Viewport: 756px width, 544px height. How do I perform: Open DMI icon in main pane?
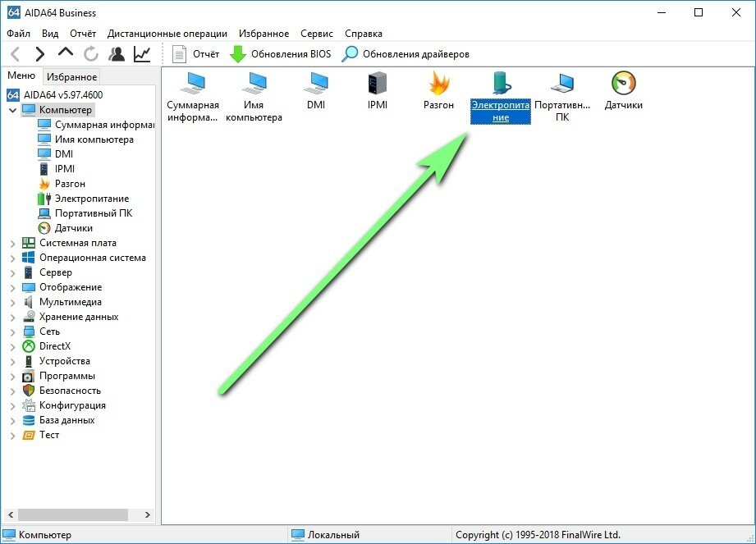click(316, 90)
